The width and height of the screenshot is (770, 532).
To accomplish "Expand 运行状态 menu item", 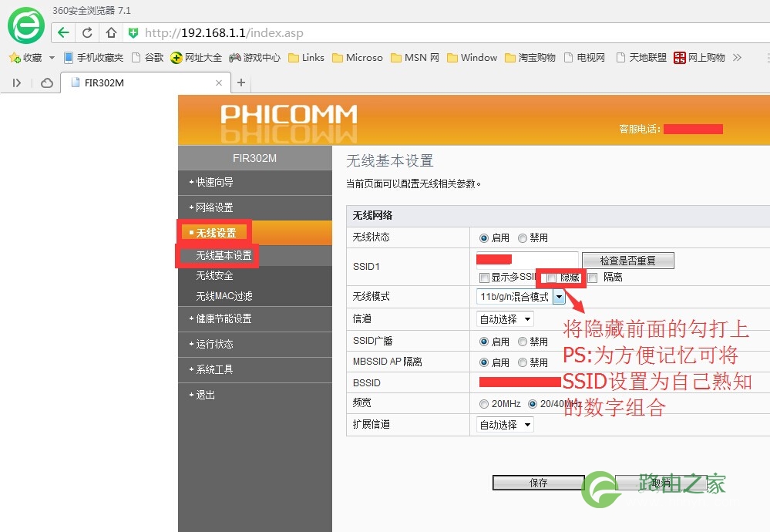I will 255,345.
